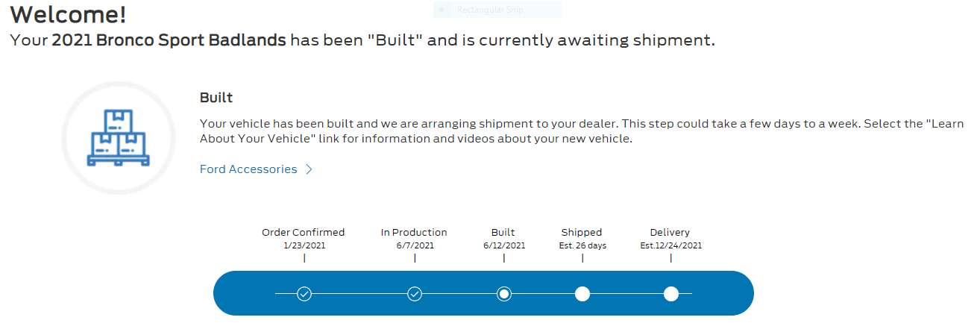This screenshot has width=980, height=326.
Task: Click the Delivery step dot on tracker
Action: point(670,294)
